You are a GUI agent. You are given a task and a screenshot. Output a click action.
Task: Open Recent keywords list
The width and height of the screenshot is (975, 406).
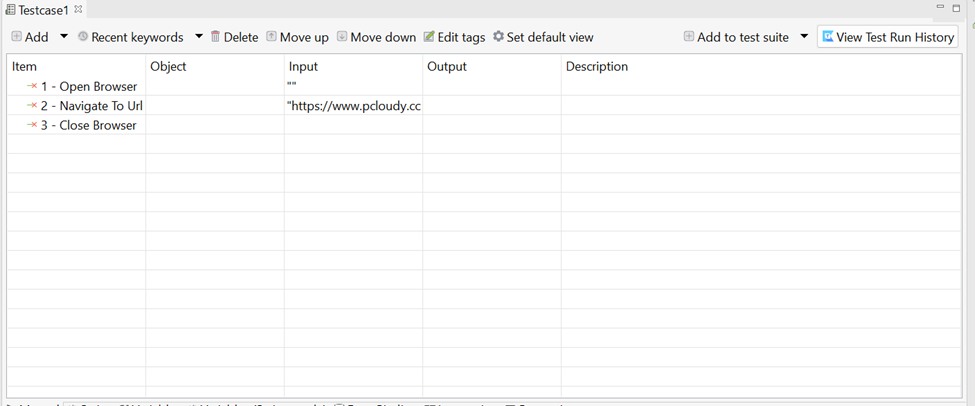tap(130, 37)
